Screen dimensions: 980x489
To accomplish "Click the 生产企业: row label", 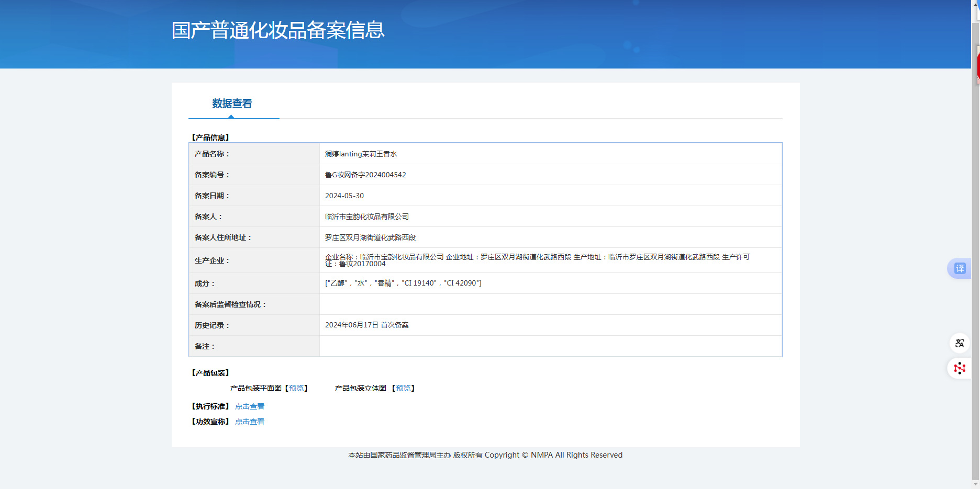I will (x=212, y=260).
